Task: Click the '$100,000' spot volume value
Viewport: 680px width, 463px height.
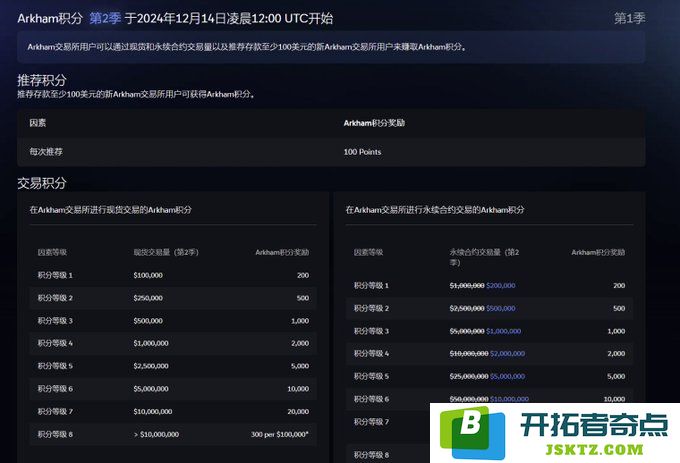Action: coord(148,275)
